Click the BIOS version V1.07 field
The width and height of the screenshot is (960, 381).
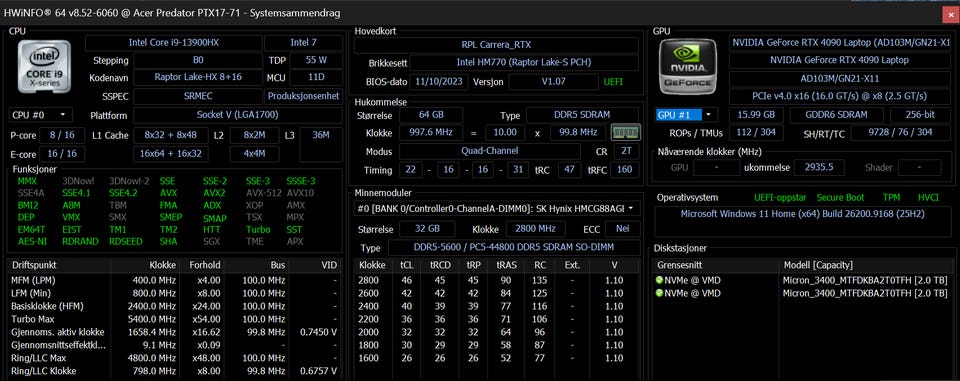coord(553,81)
